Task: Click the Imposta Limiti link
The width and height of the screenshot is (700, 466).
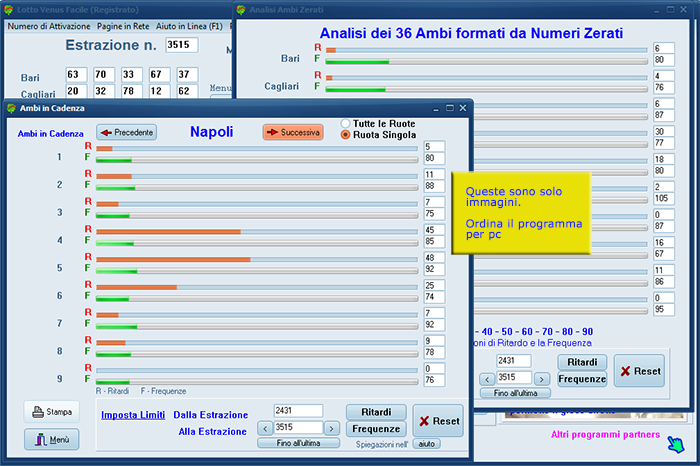Action: (133, 415)
